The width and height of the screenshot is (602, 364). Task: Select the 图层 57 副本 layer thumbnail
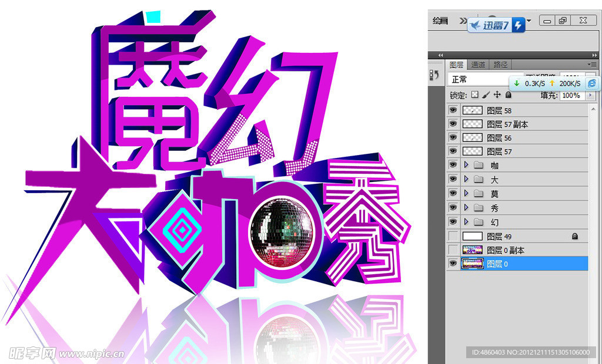(x=472, y=124)
